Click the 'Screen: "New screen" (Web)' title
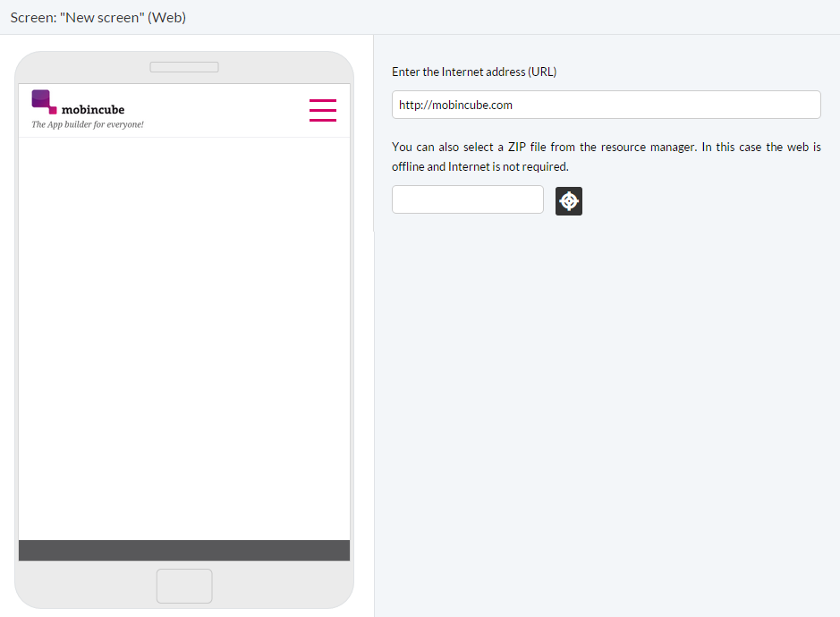Screen dimensions: 840x617 (x=98, y=17)
